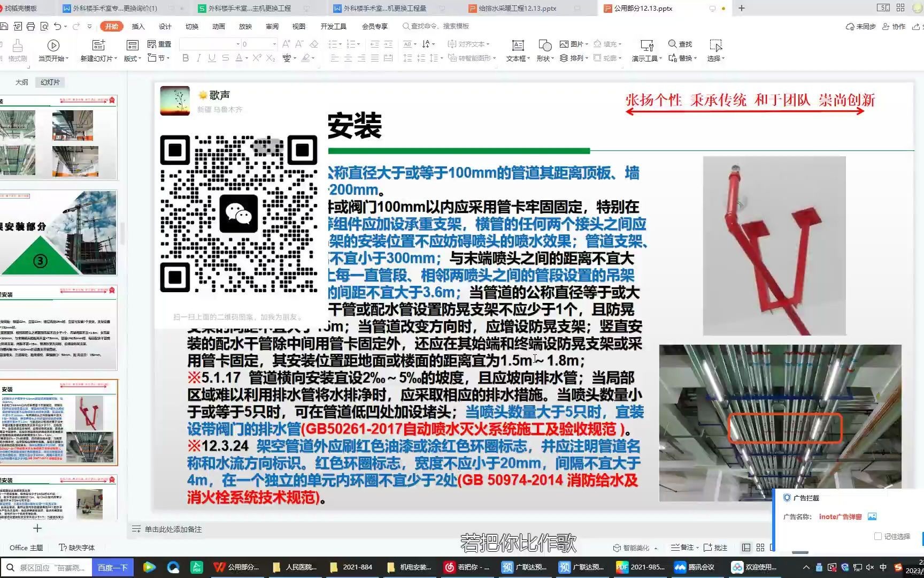Click 批注 (Comments) in status bar

tap(716, 547)
